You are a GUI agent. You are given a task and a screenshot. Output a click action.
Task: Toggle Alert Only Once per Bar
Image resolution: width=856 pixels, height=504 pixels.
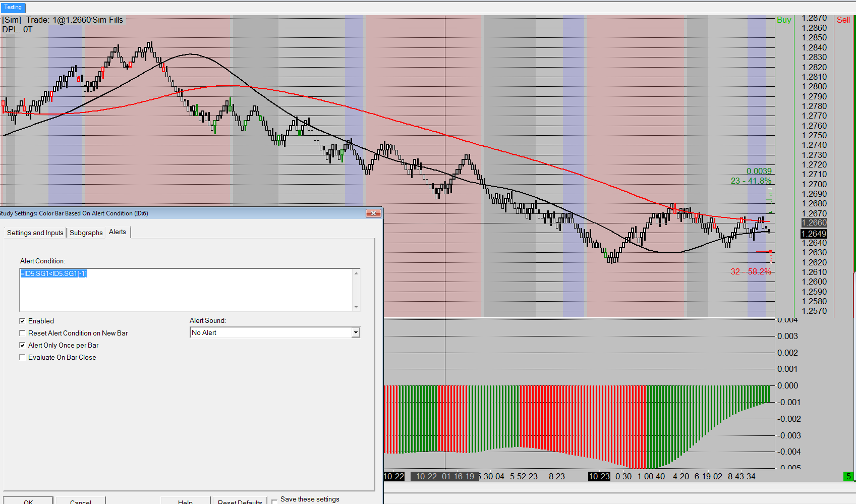[22, 345]
